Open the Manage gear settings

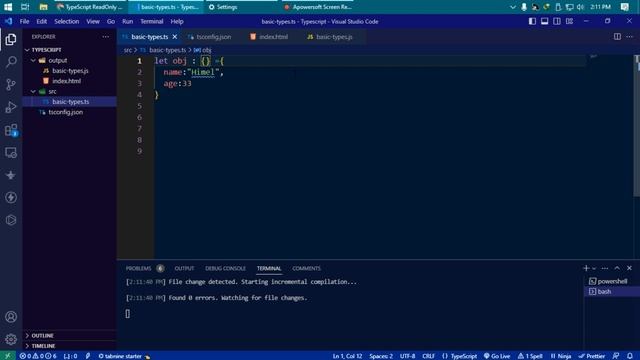coord(11,339)
